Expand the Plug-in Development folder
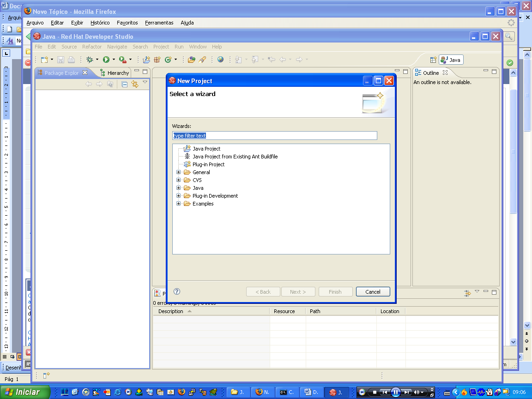The image size is (532, 399). (178, 196)
